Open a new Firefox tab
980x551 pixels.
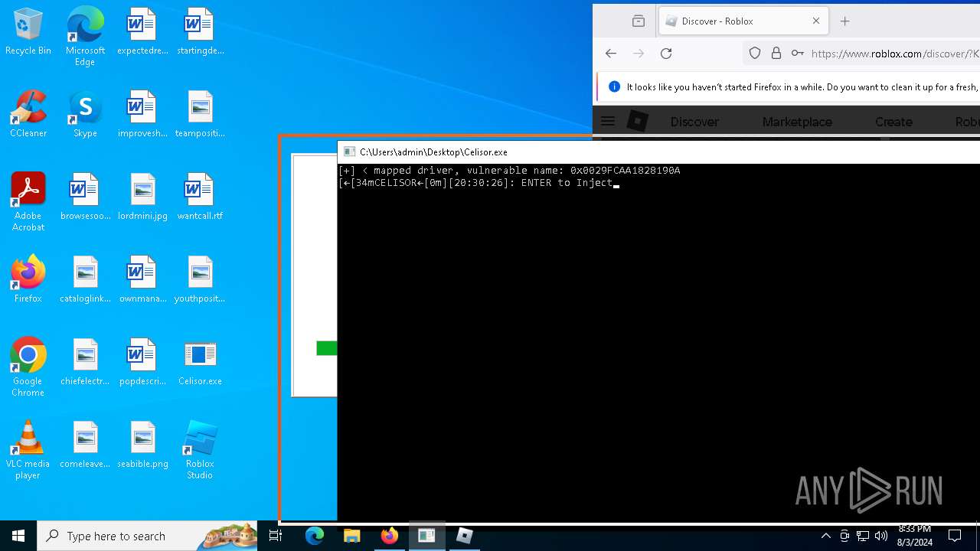845,21
